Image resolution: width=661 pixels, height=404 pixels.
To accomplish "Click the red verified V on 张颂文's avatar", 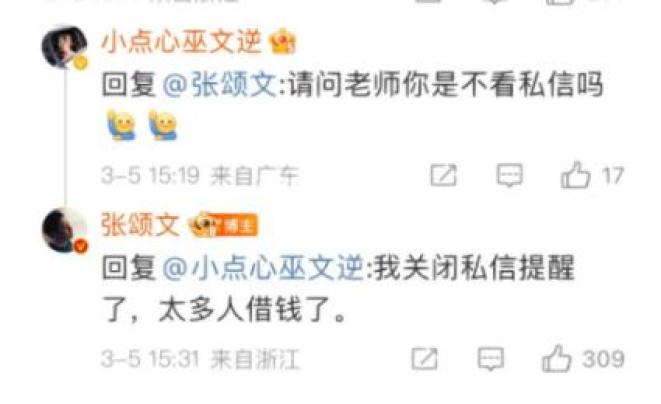I will (81, 246).
